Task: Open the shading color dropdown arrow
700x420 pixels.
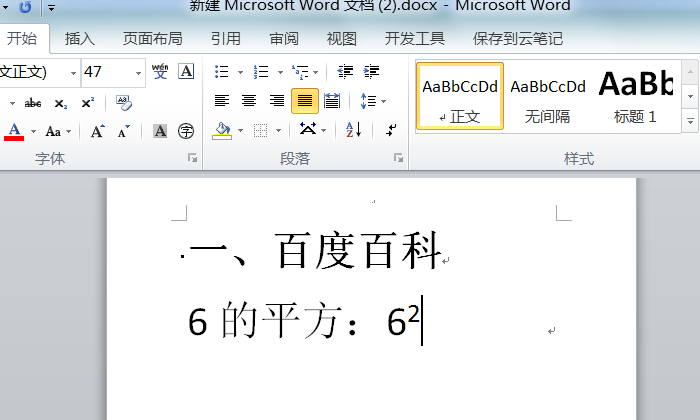Action: click(x=240, y=131)
